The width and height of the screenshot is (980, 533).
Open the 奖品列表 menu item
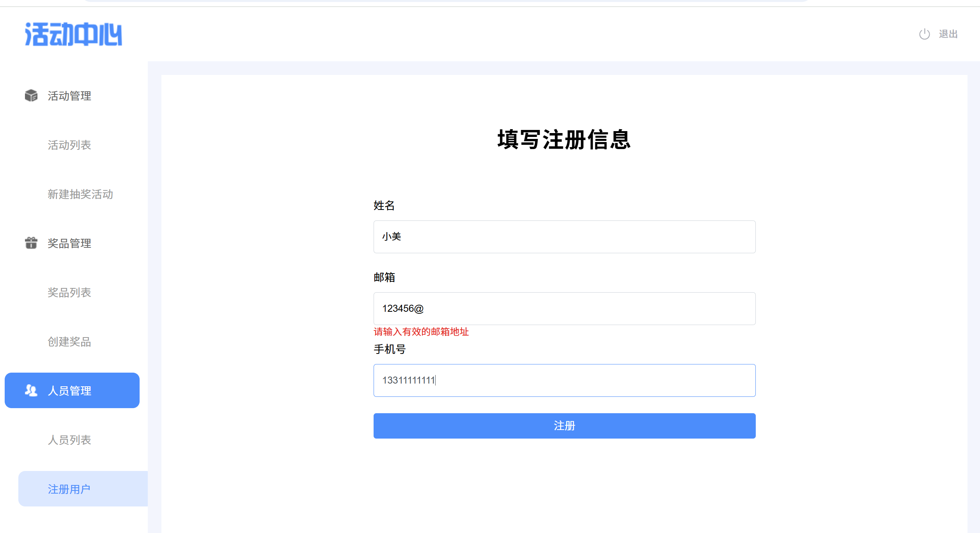(x=69, y=293)
